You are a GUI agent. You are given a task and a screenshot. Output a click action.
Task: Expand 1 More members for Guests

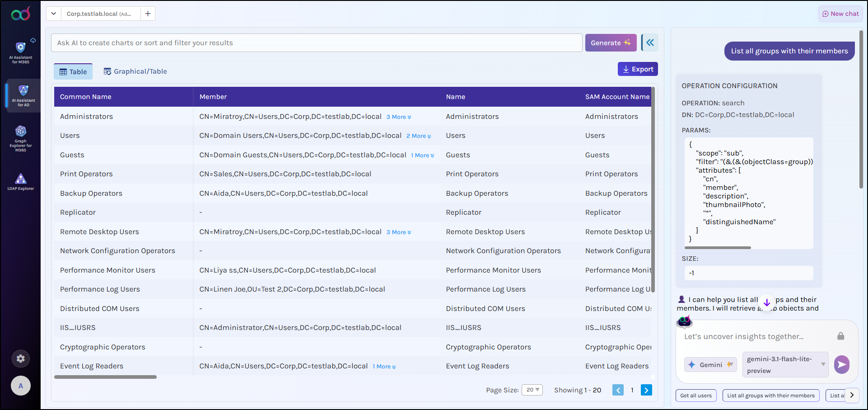coord(423,156)
